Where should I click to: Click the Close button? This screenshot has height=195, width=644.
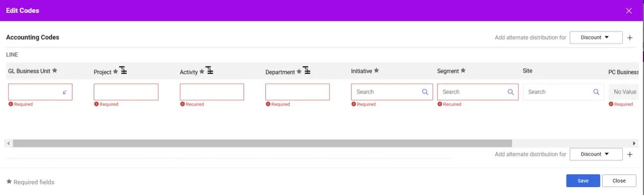[619, 181]
